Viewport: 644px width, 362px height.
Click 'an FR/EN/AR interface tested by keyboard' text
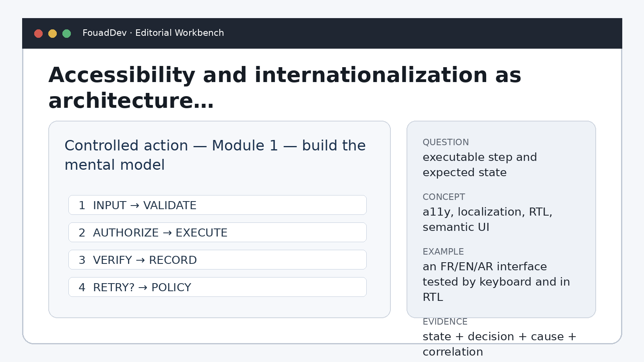(x=496, y=282)
